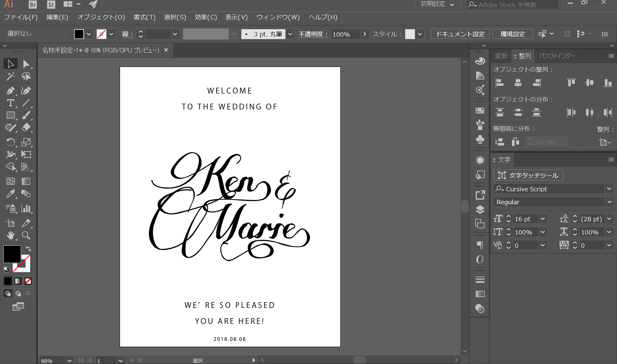Viewport: 617px width, 364px height.
Task: Open the font family Cursive Script dropdown
Action: (609, 189)
